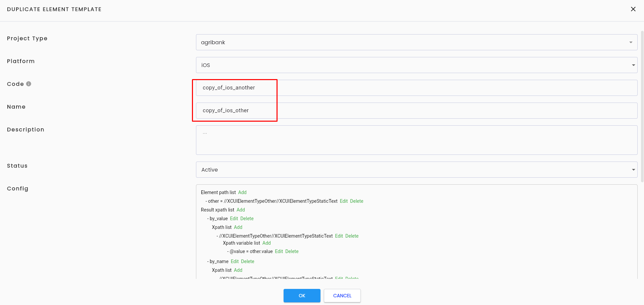
Task: Add an entry to Element path list
Action: click(242, 192)
